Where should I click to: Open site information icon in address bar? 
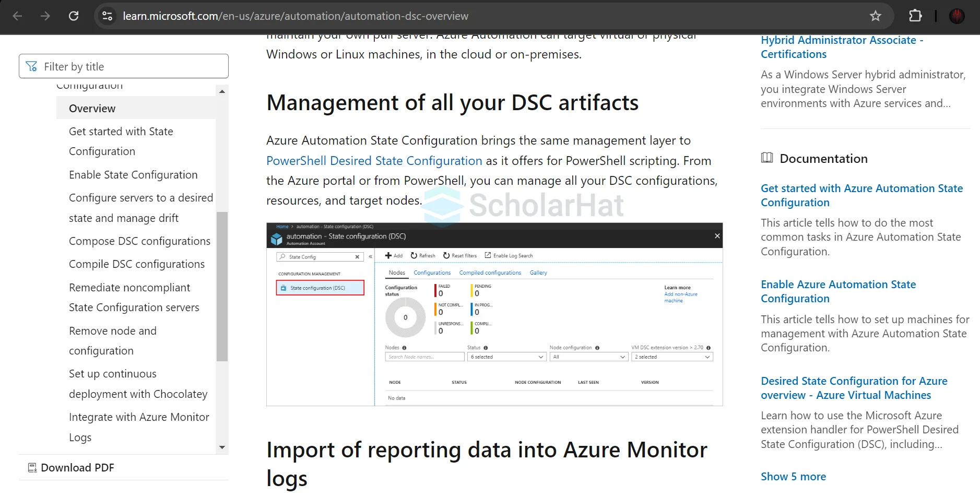107,16
